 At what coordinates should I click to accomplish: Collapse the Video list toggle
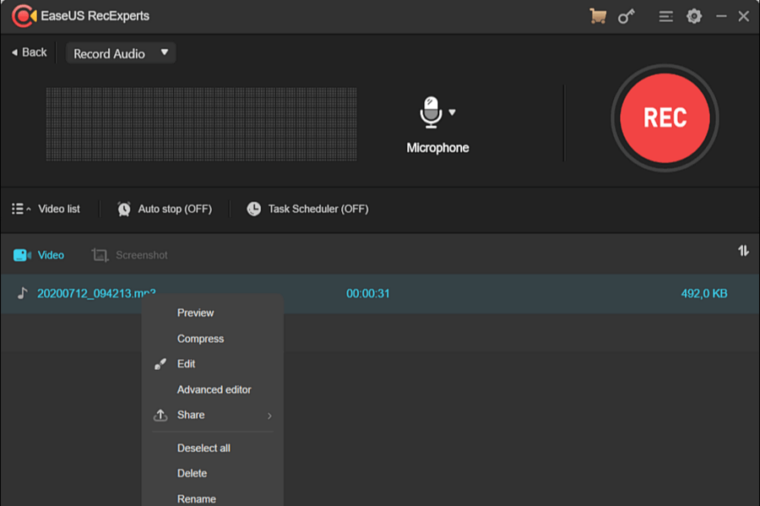click(46, 209)
